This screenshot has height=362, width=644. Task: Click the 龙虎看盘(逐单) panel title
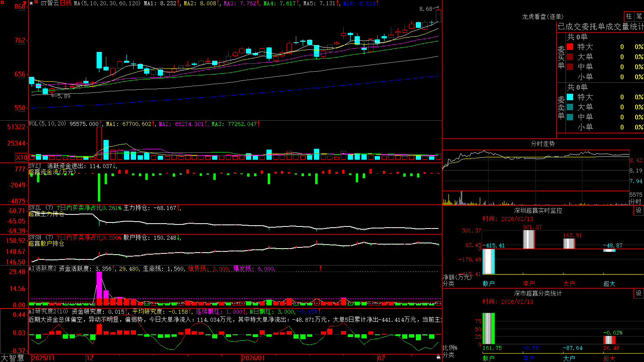click(543, 16)
